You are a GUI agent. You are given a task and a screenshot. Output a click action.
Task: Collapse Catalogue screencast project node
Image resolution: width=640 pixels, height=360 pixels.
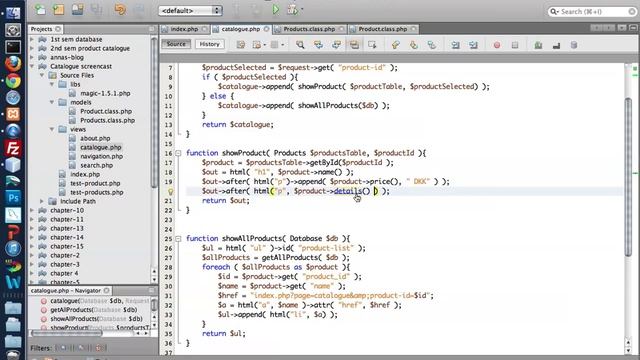tap(32, 66)
